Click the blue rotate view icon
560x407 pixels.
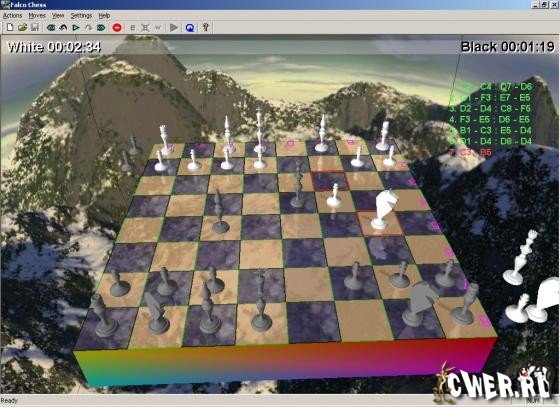coord(190,27)
